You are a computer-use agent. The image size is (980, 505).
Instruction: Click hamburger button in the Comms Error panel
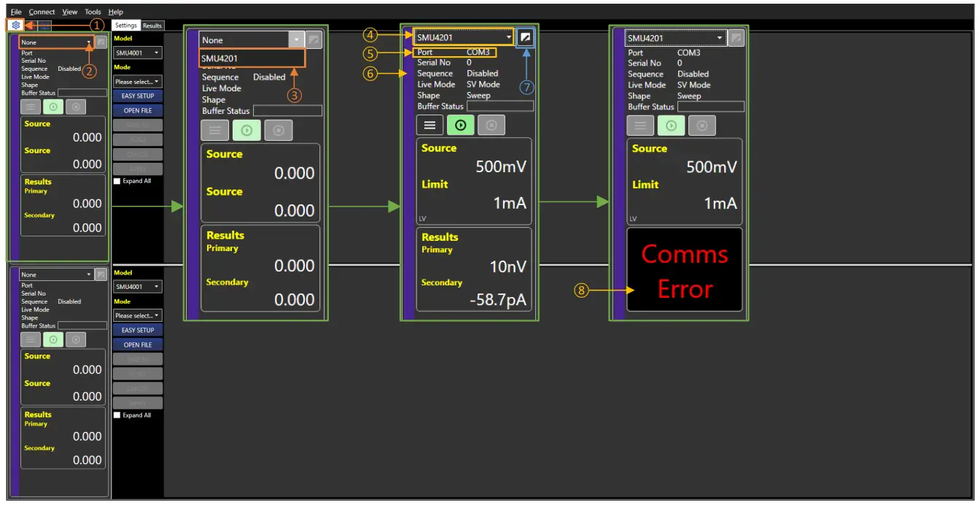coord(640,126)
